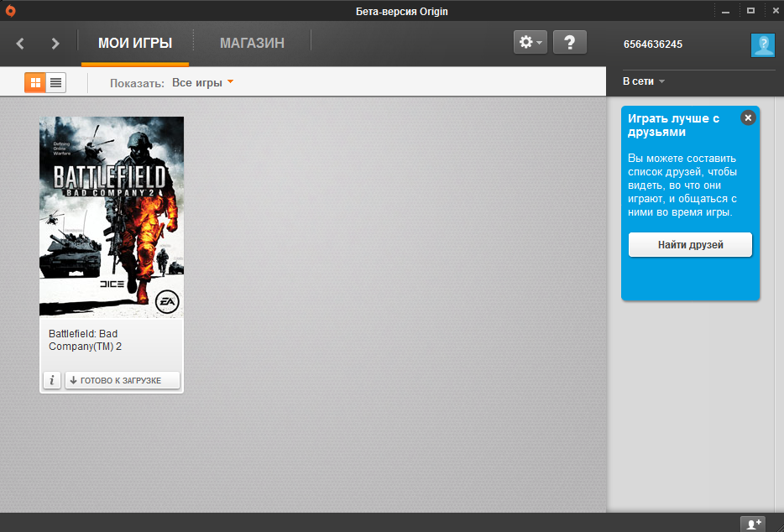
Task: Click the Показать: filter label
Action: click(x=137, y=83)
